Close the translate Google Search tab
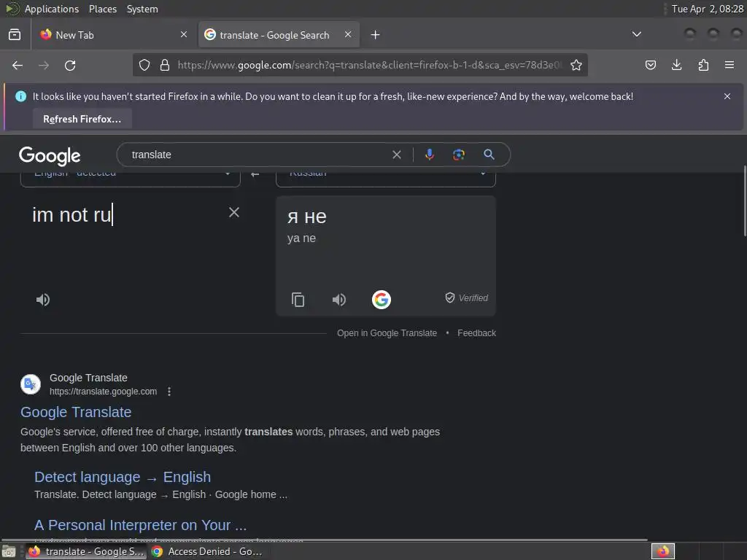747x560 pixels. [348, 35]
